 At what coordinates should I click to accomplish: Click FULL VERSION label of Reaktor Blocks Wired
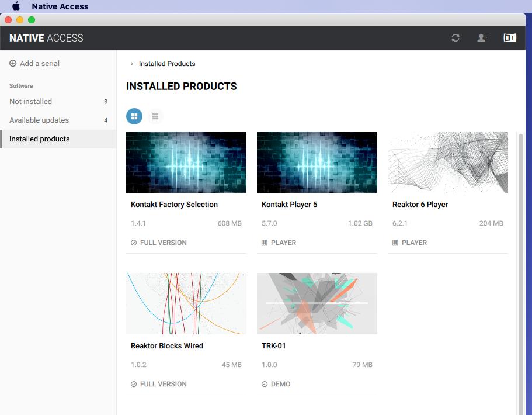pyautogui.click(x=163, y=384)
